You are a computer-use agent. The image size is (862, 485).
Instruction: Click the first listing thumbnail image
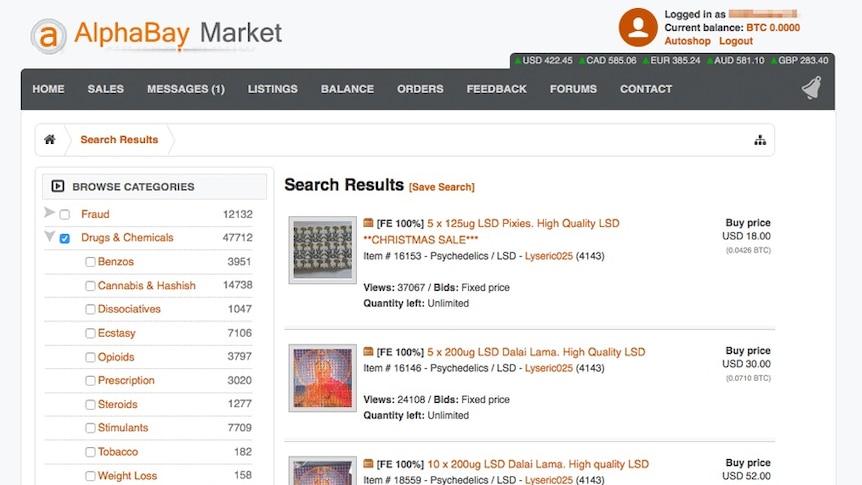(322, 250)
